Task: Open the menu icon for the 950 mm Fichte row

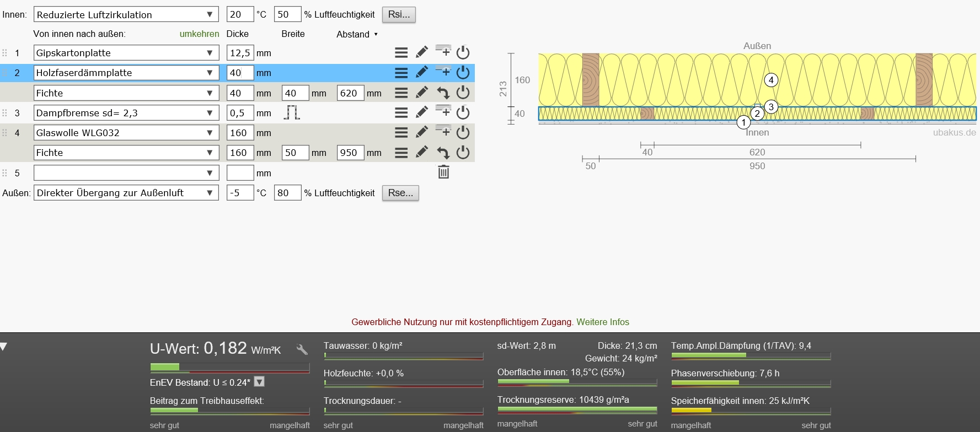Action: (401, 153)
